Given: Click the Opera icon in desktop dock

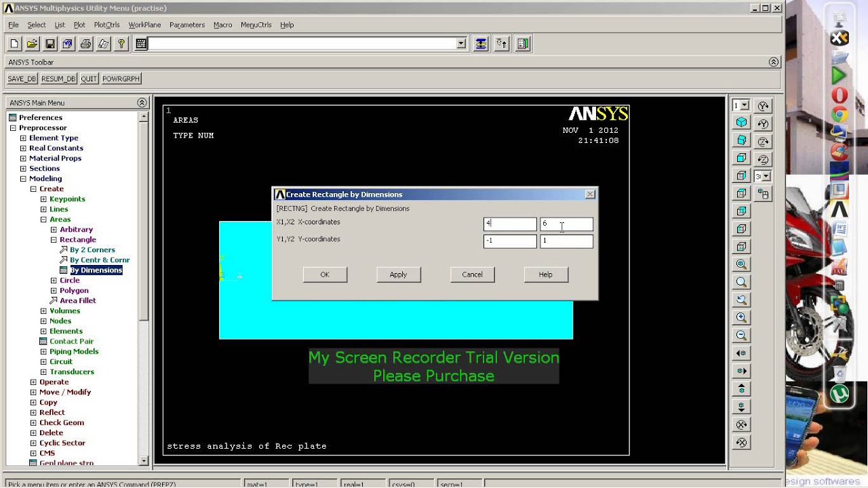Looking at the screenshot, I should pyautogui.click(x=840, y=96).
